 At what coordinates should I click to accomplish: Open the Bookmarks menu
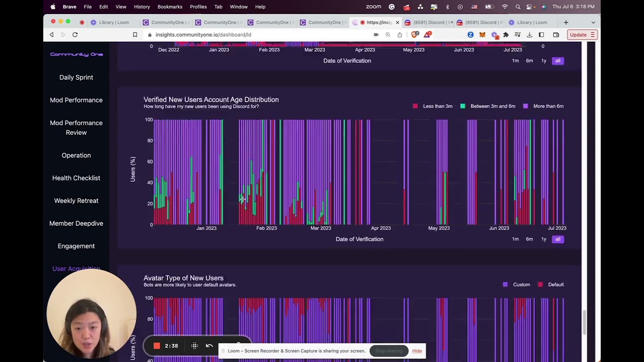pos(170,7)
